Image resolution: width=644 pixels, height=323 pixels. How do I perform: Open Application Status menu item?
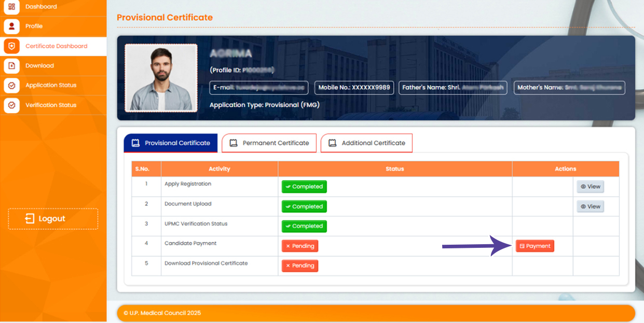tap(51, 86)
